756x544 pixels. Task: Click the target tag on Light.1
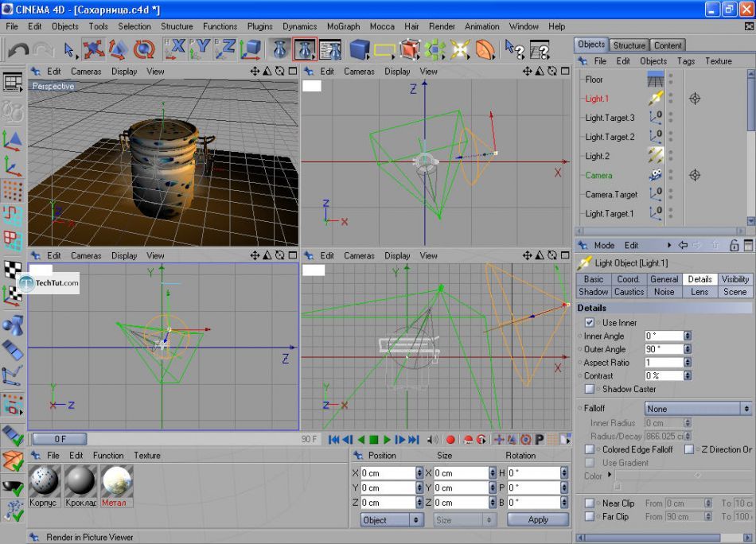[694, 99]
